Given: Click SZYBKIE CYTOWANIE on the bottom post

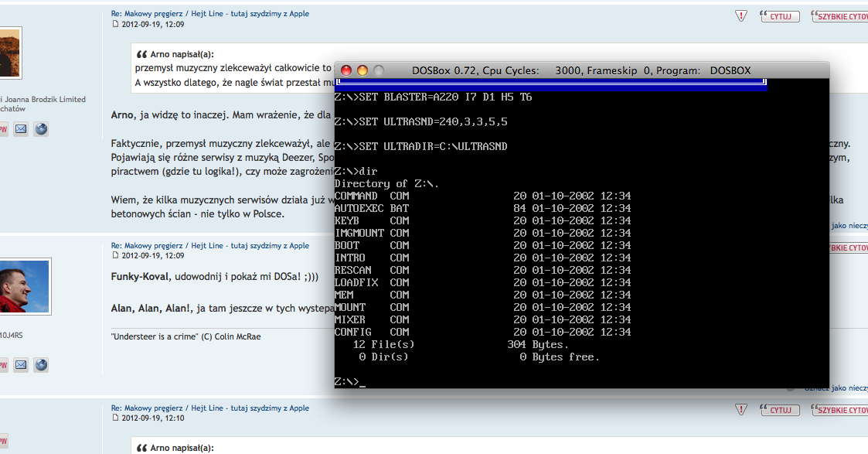Looking at the screenshot, I should (x=841, y=410).
